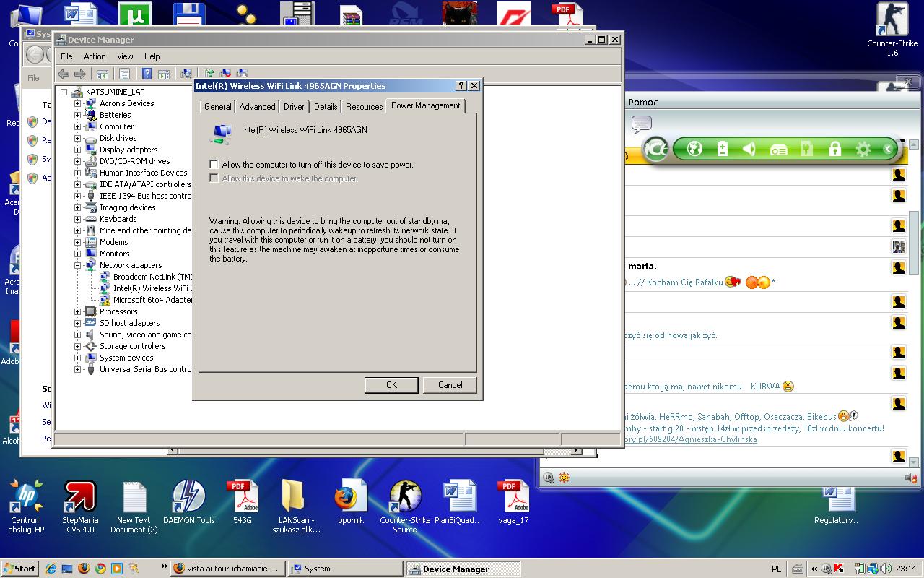Expand Acronis Devices tree node
Screen dimensions: 924x578
pyautogui.click(x=77, y=103)
